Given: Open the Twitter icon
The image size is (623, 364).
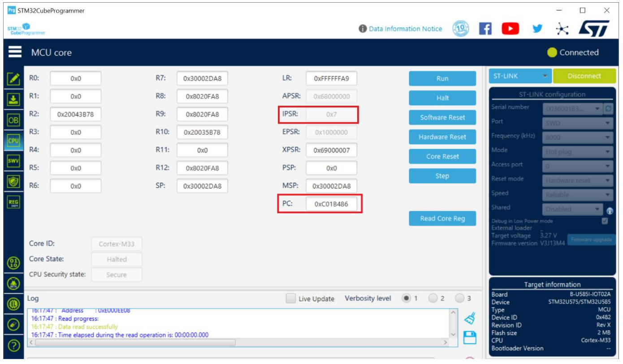Looking at the screenshot, I should point(537,29).
